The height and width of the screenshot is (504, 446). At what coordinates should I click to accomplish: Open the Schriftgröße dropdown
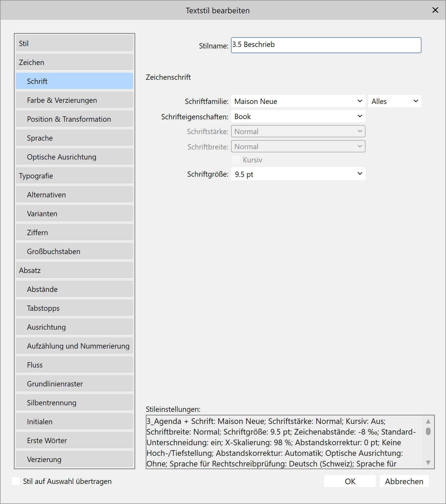coord(298,174)
